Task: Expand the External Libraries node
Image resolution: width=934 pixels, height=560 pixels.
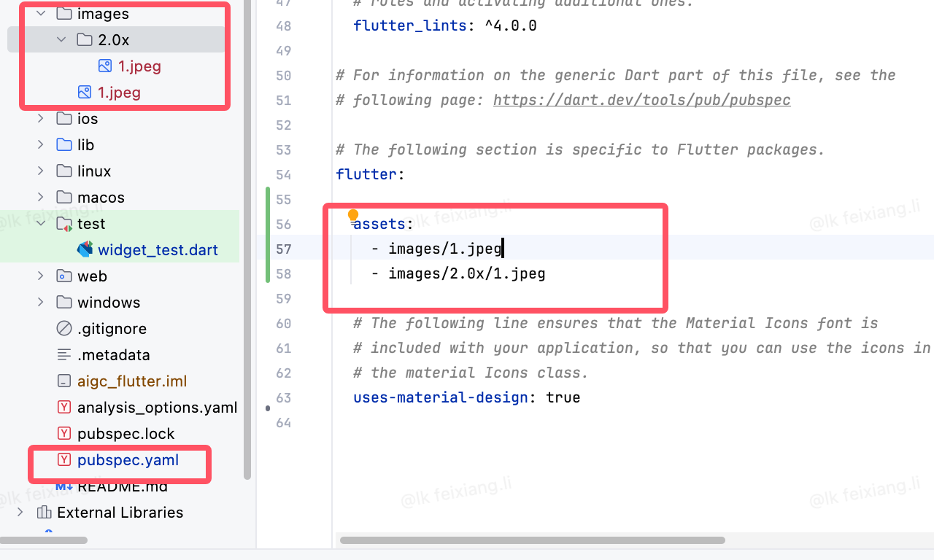Action: [x=20, y=512]
